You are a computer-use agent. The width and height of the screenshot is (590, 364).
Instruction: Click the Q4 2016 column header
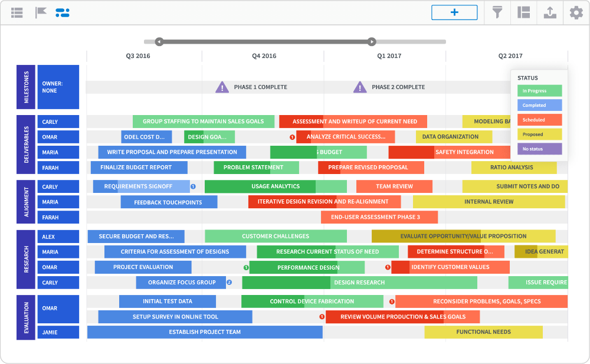click(264, 56)
